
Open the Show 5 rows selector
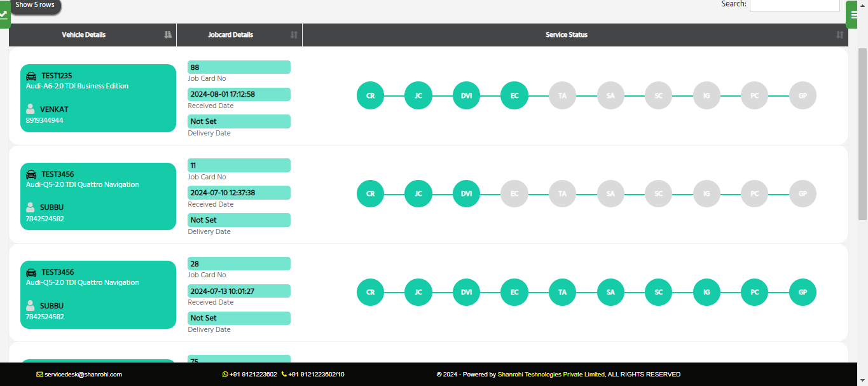click(35, 5)
